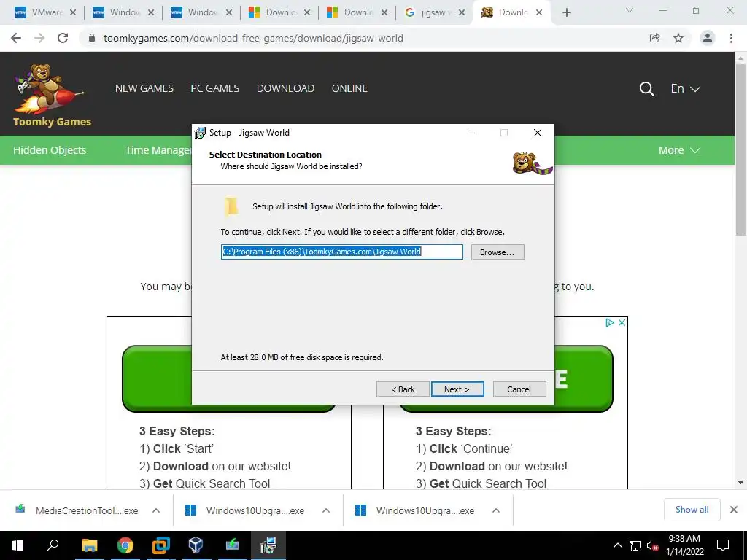This screenshot has height=560, width=747.
Task: Click the AdChoices triangle icon on the ad
Action: point(609,322)
